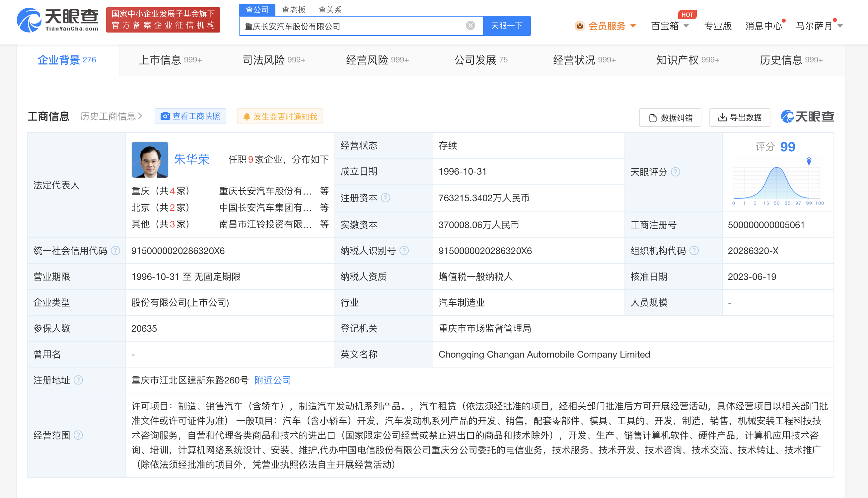Clear the search box with X icon
Image resolution: width=868 pixels, height=498 pixels.
(470, 26)
